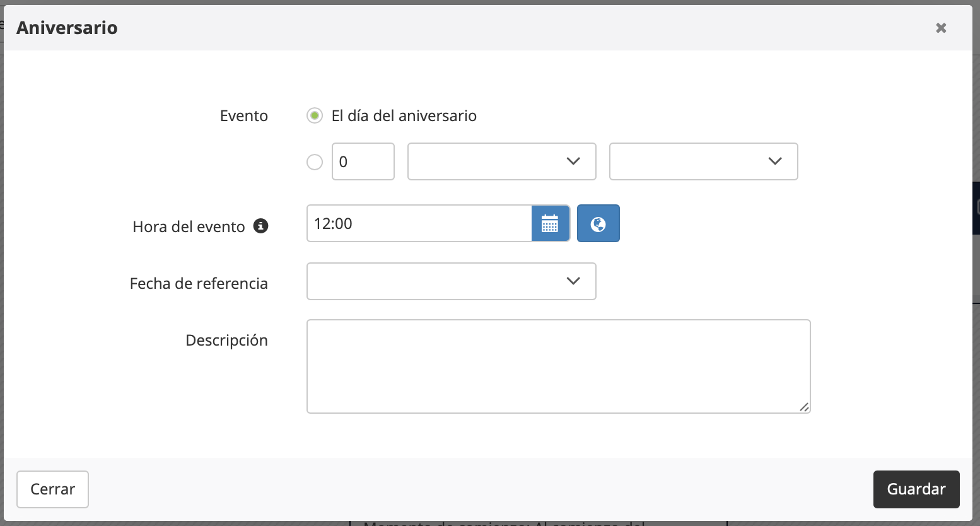
Task: Click the Aniversario dialog title
Action: (67, 28)
